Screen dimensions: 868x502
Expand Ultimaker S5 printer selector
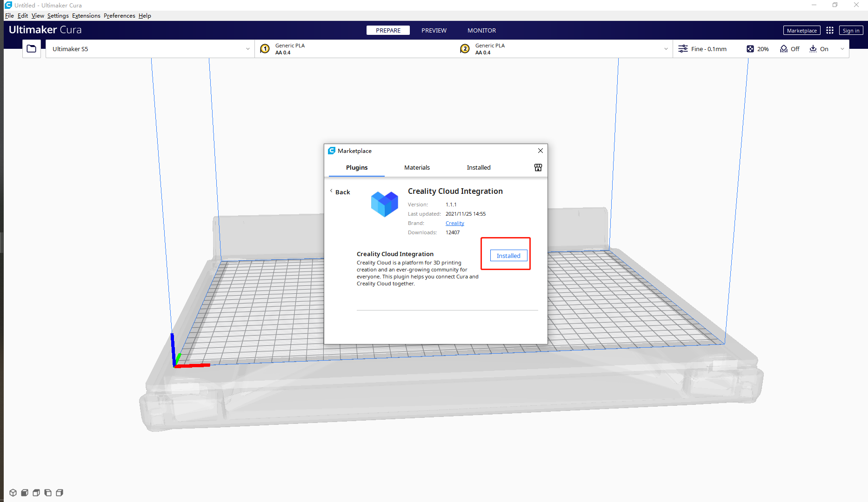pyautogui.click(x=150, y=49)
